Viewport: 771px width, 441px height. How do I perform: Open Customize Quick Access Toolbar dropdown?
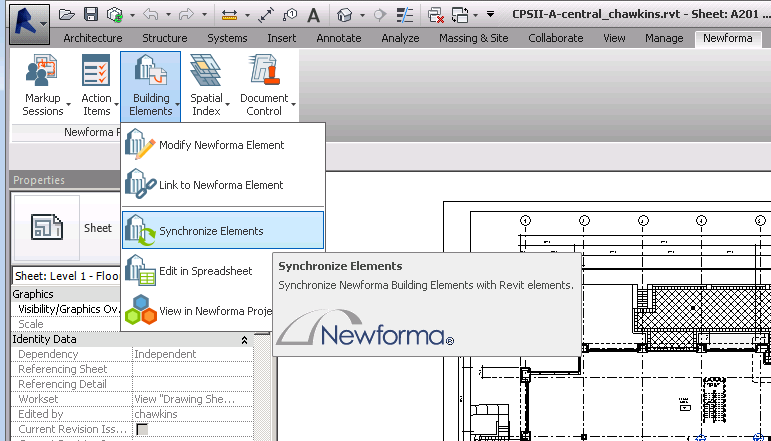click(x=490, y=14)
